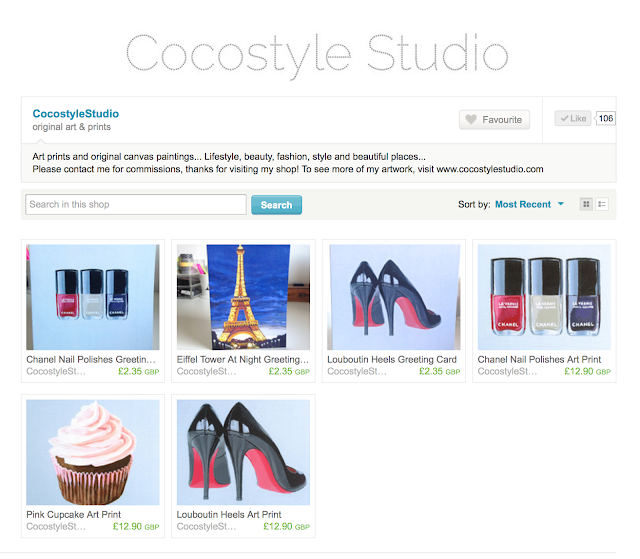Screen dimensions: 640x559
Task: Open the Most Recent sort dropdown
Action: (529, 204)
